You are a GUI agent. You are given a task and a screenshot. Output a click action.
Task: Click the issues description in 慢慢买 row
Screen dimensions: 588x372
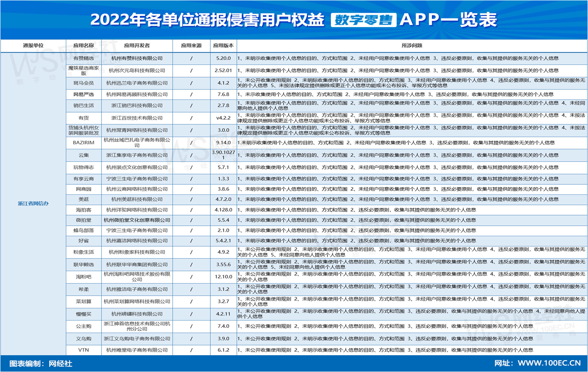(x=411, y=314)
